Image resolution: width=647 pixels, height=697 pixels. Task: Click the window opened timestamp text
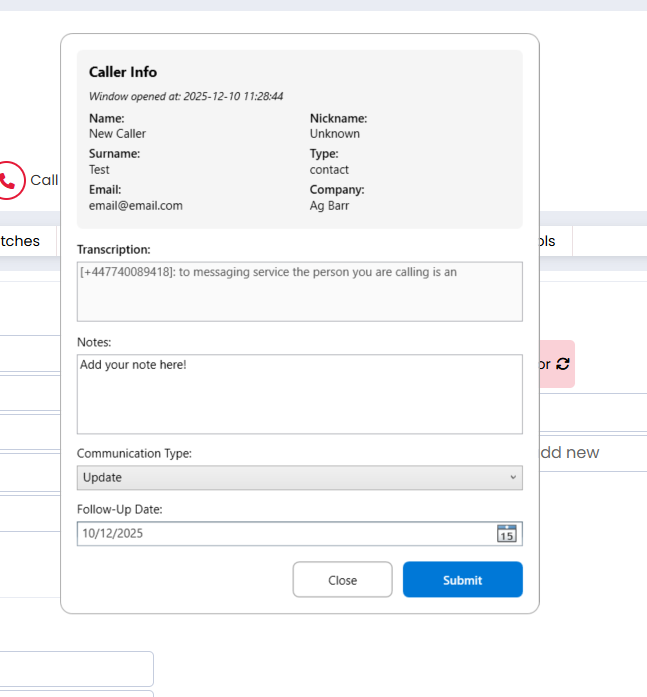tap(186, 97)
